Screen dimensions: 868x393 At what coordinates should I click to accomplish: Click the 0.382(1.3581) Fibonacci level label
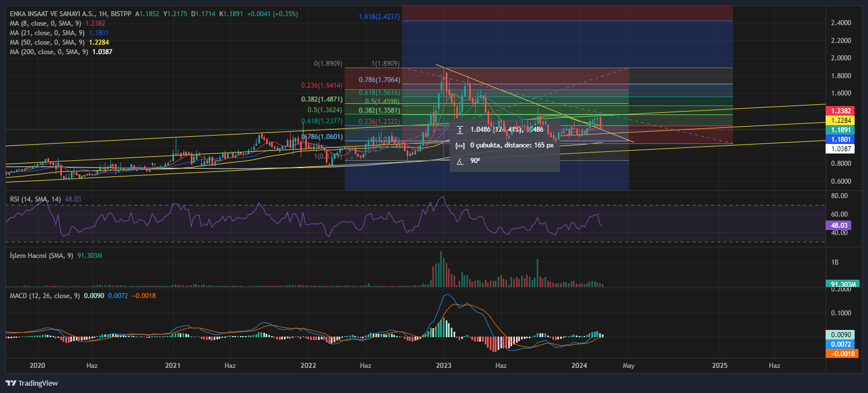[379, 111]
